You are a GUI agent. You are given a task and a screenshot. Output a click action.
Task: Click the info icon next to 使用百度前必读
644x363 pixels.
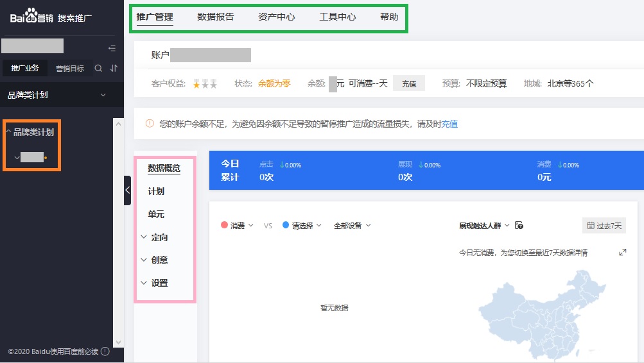pos(105,351)
